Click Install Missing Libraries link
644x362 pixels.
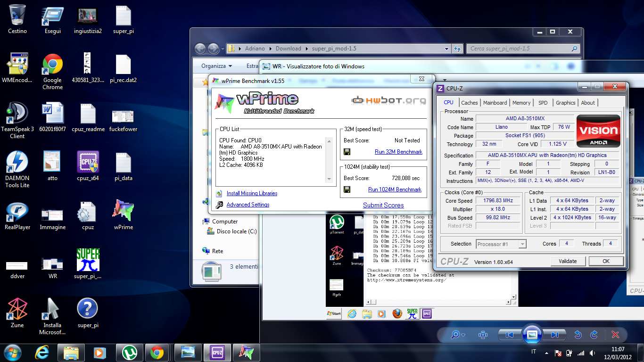coord(252,193)
